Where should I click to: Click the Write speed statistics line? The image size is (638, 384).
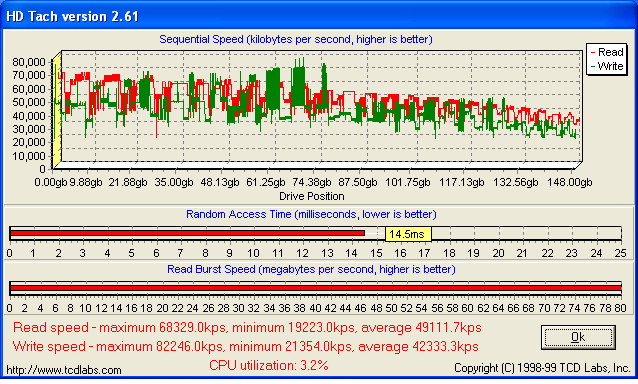[x=245, y=347]
